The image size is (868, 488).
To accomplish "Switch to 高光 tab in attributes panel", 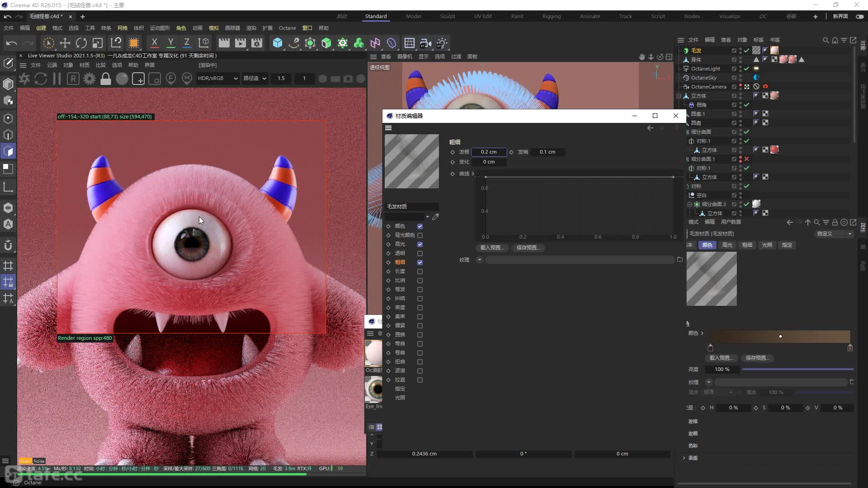I will point(727,245).
